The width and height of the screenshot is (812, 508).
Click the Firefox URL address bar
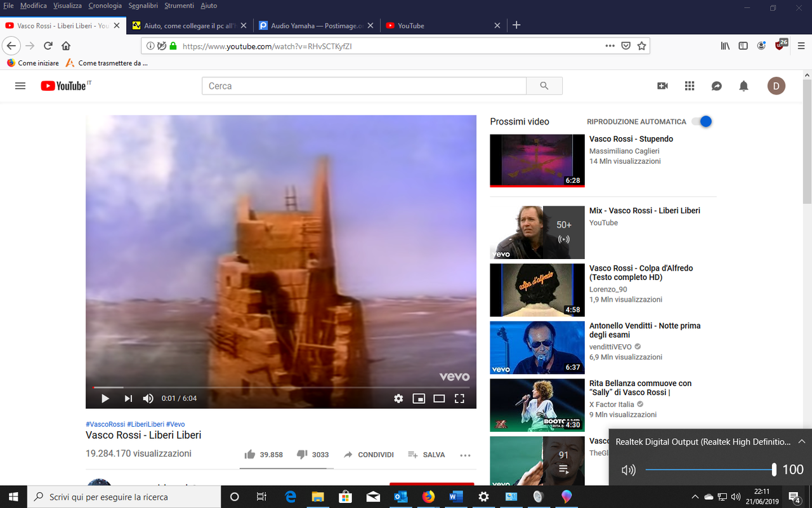pyautogui.click(x=390, y=46)
